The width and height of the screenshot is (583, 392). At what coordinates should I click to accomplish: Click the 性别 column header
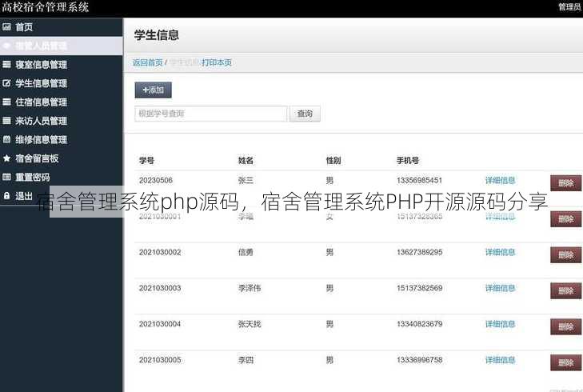coord(333,160)
